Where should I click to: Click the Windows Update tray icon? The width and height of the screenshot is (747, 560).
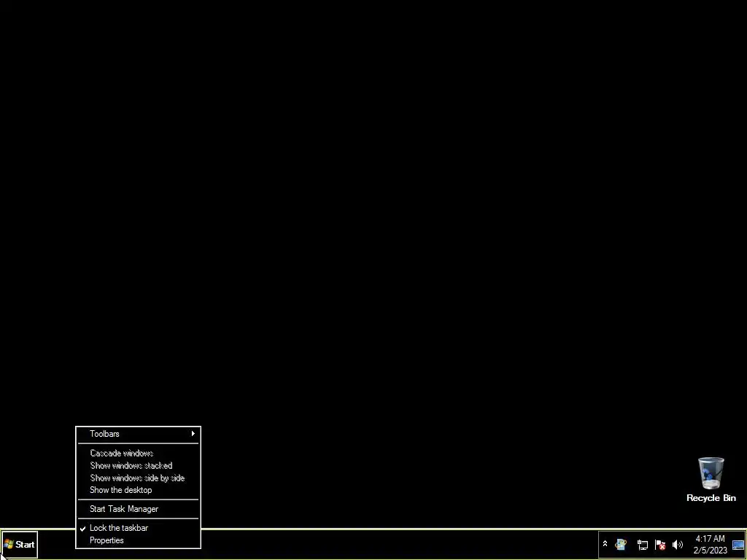[x=621, y=544]
